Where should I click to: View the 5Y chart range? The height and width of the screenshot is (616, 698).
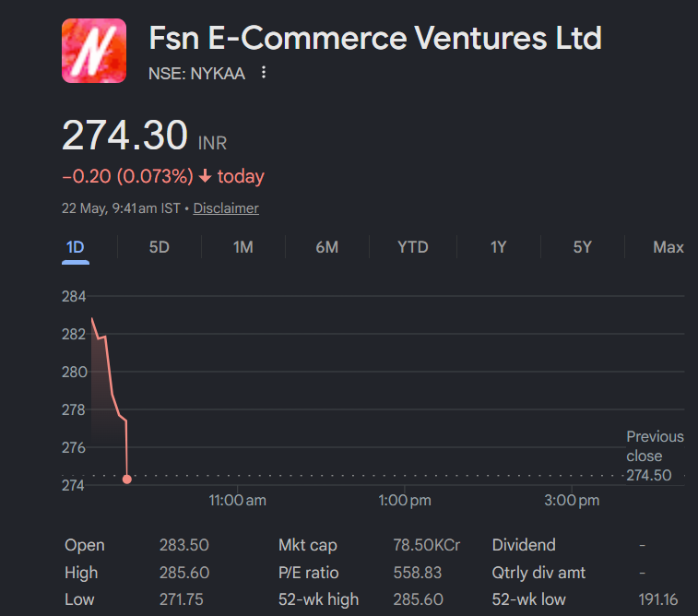pyautogui.click(x=582, y=247)
